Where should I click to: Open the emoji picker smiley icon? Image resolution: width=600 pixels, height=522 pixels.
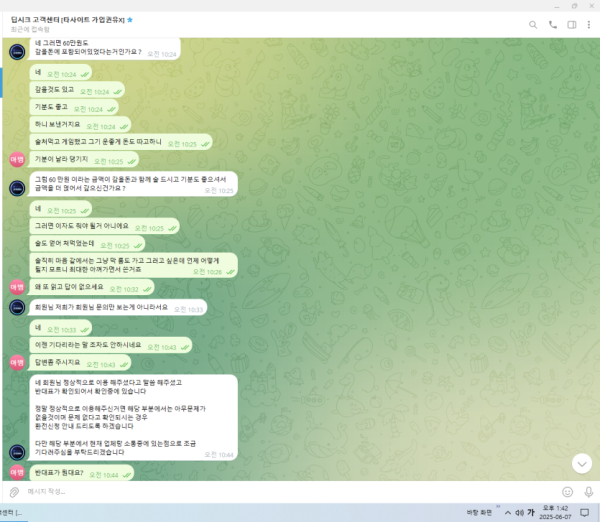(567, 492)
